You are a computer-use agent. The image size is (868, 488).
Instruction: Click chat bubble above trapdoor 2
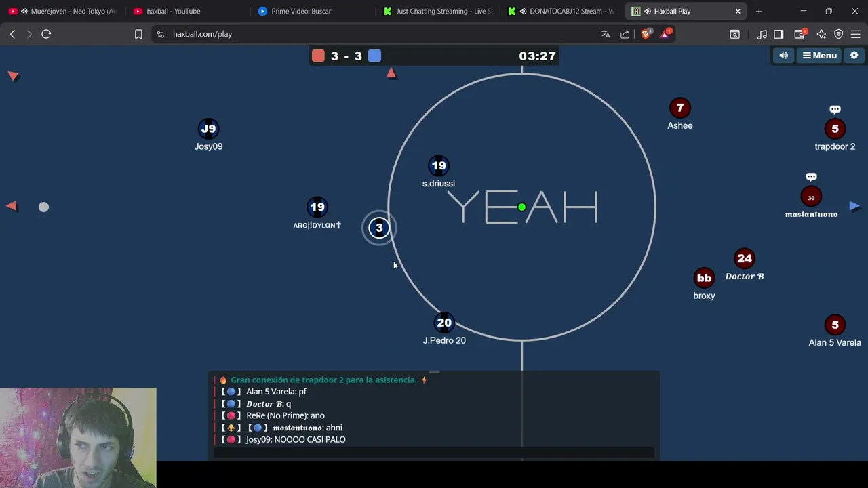coord(835,109)
